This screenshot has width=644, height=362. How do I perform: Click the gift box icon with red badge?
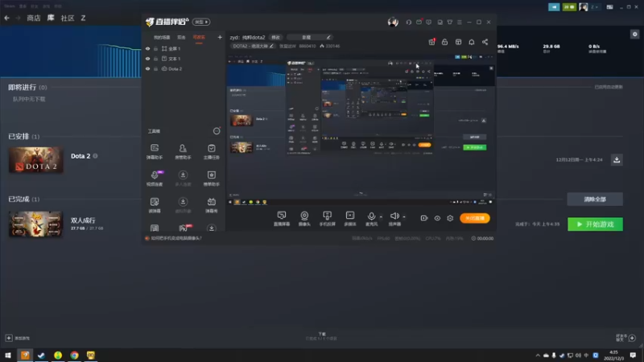coord(431,42)
